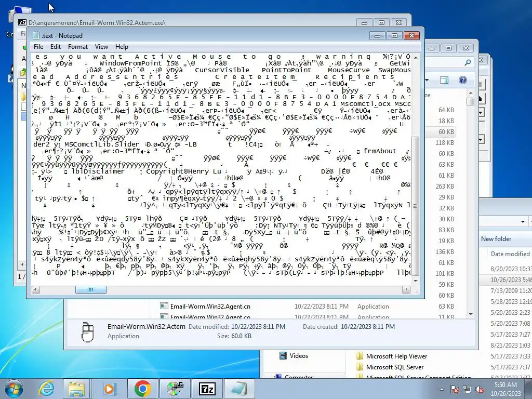Click the 7-Zip address path D:\angersmoreno

click(97, 23)
